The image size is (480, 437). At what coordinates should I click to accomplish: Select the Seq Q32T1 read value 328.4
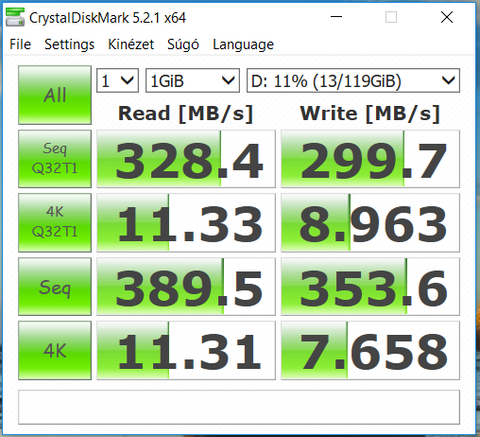186,159
